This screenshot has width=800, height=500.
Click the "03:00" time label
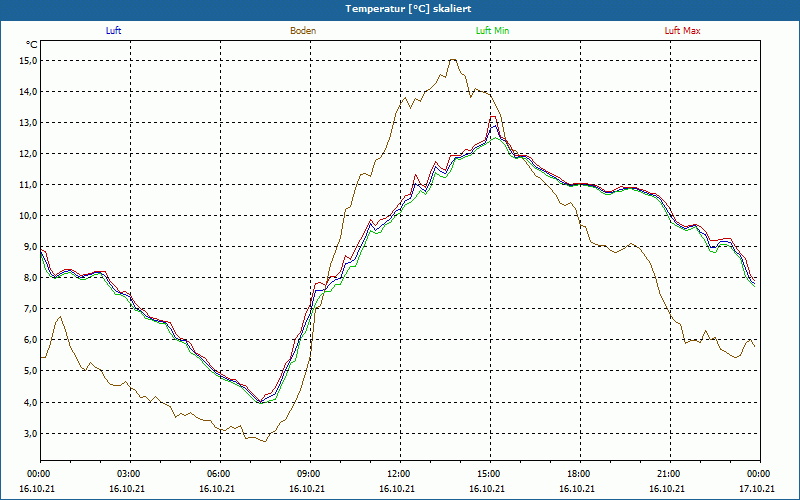(x=128, y=474)
